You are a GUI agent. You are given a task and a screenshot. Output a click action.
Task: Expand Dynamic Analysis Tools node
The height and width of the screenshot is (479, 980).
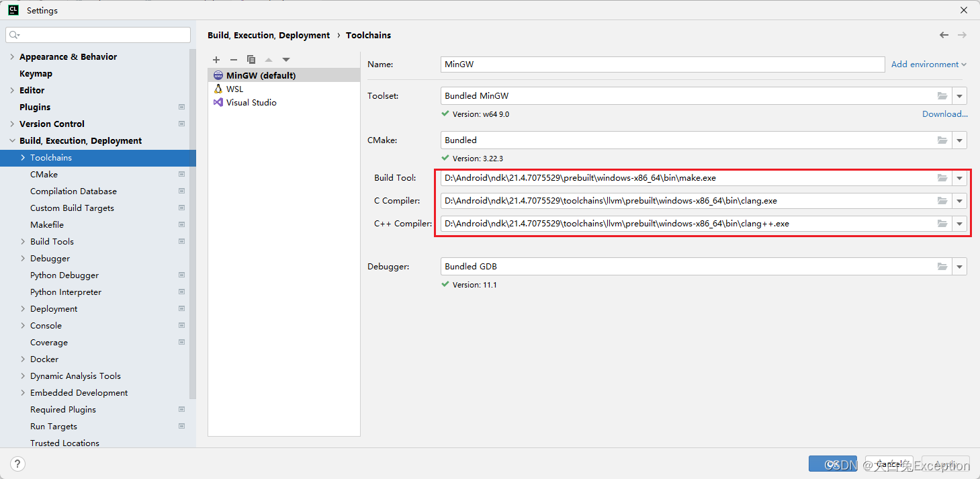pos(23,376)
